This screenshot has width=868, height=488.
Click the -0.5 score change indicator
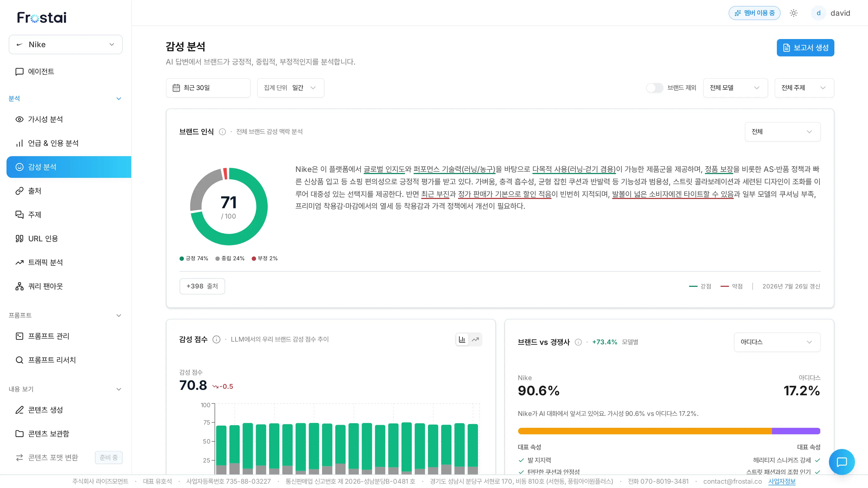[x=223, y=387]
